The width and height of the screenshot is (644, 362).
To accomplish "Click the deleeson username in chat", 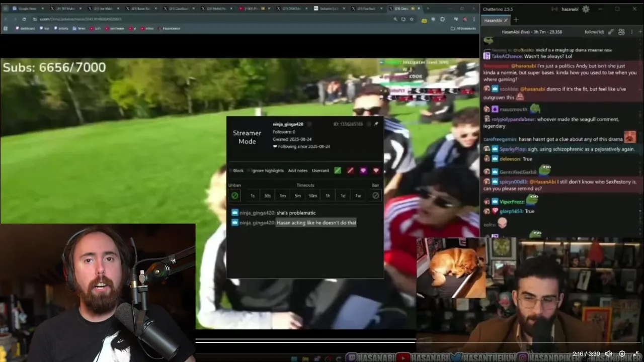I will [x=510, y=159].
